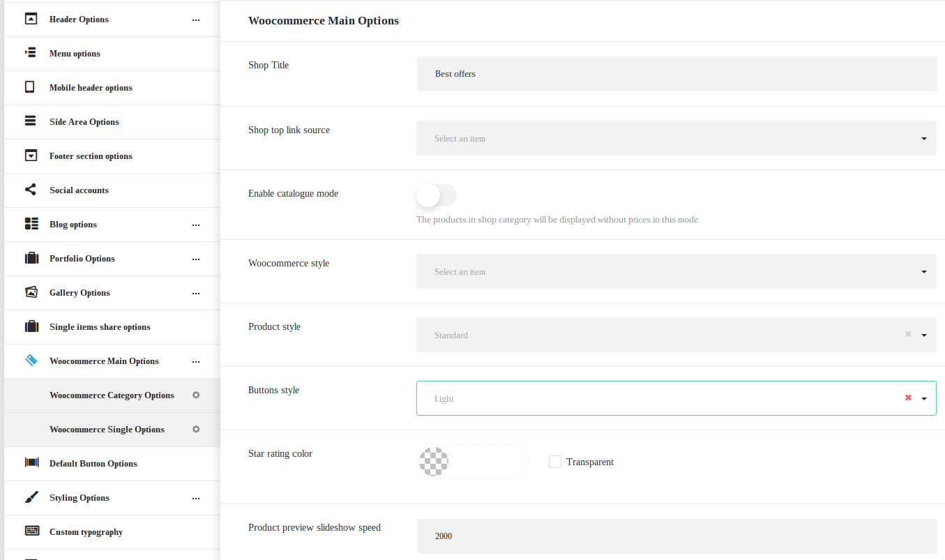Click the Custom typography keyboard icon
Image resolution: width=945 pixels, height=560 pixels.
click(31, 531)
